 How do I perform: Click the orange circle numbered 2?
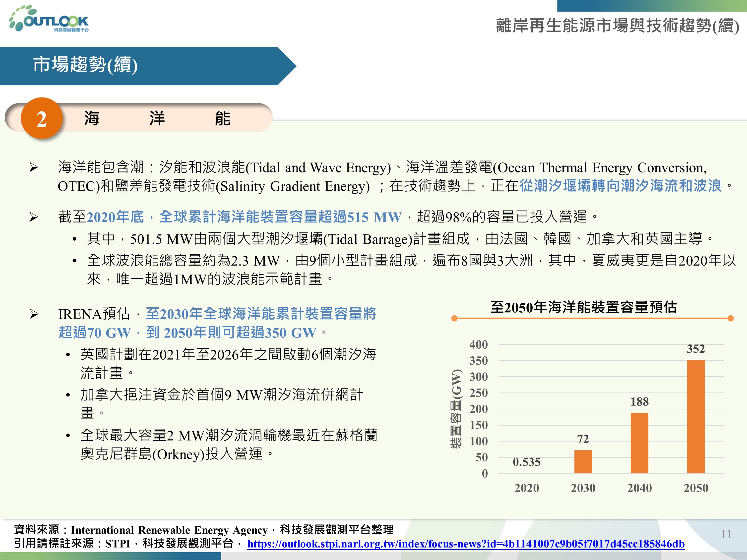42,118
